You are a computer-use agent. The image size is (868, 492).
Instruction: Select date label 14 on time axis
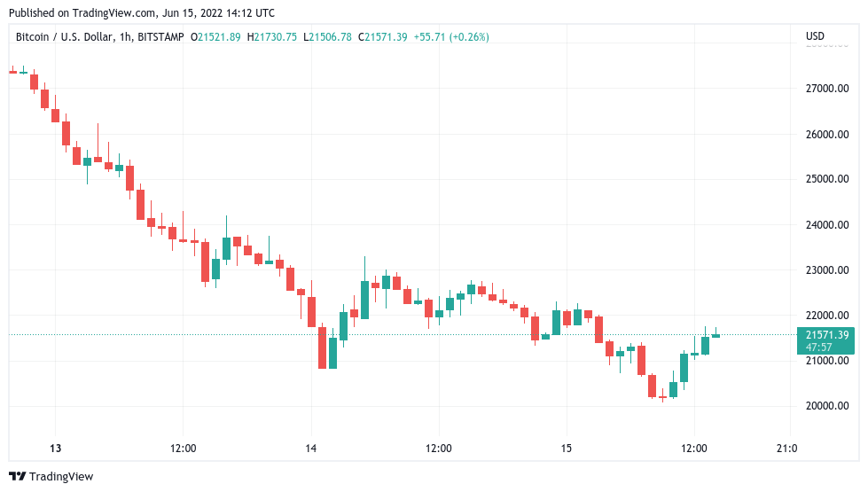click(x=310, y=448)
